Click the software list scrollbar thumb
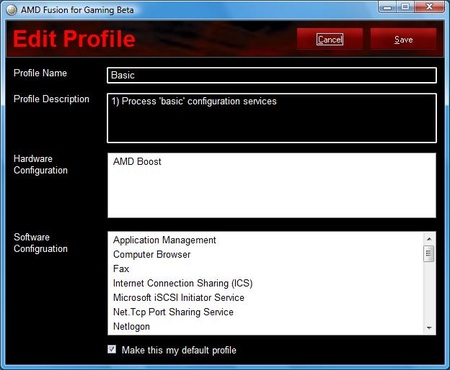 [x=429, y=254]
